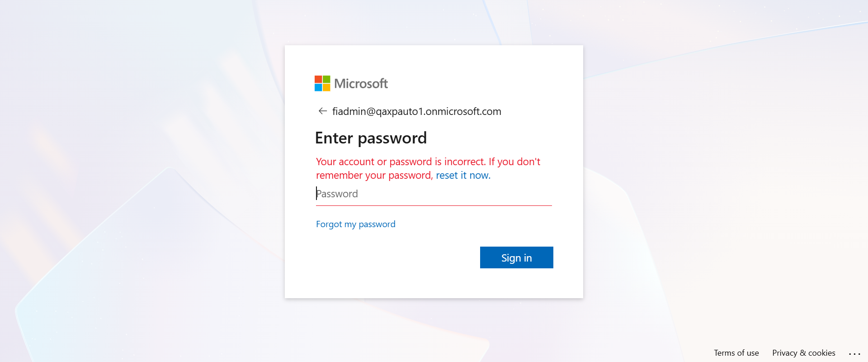
Task: Follow the 'reset it now' link
Action: click(462, 176)
